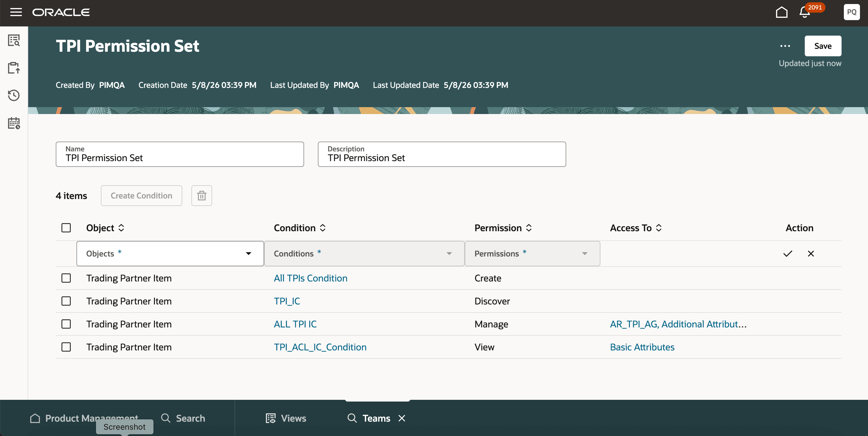
Task: Open the notifications bell
Action: [x=805, y=12]
